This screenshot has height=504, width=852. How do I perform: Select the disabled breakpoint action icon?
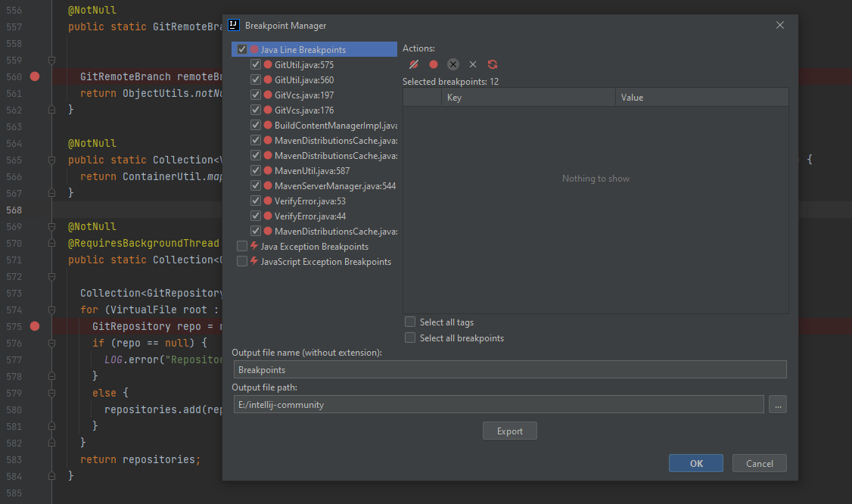click(415, 64)
